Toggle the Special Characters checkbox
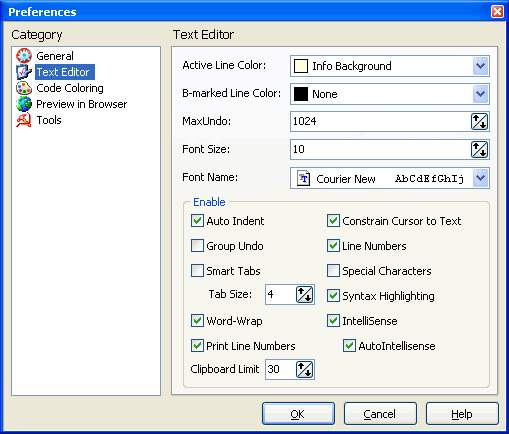509x434 pixels. click(333, 271)
